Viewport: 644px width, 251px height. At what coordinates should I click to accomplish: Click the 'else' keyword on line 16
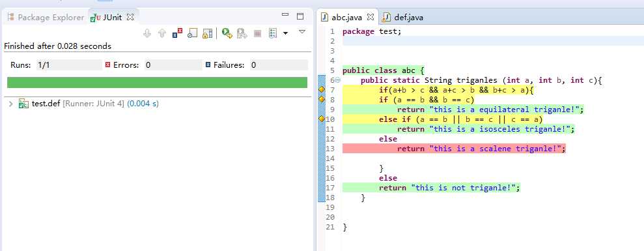coord(388,178)
